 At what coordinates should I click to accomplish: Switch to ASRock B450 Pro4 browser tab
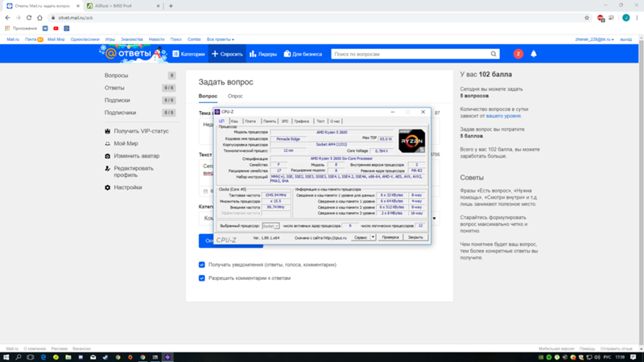click(x=122, y=6)
